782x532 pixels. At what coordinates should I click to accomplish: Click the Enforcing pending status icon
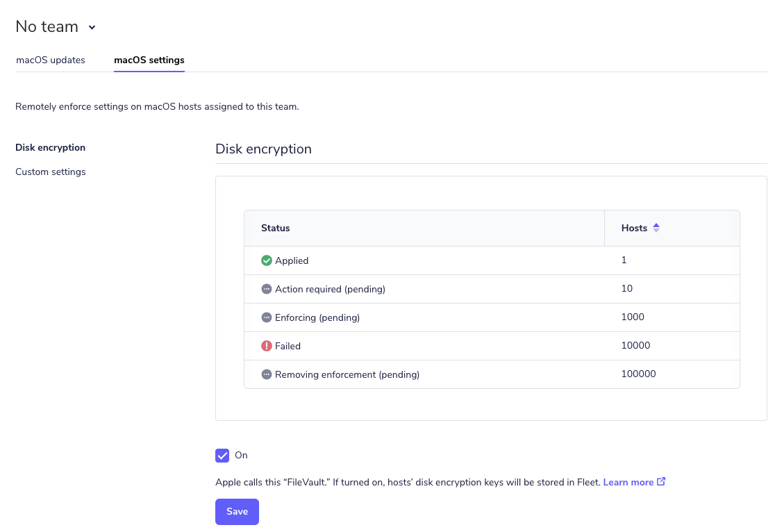tap(266, 317)
